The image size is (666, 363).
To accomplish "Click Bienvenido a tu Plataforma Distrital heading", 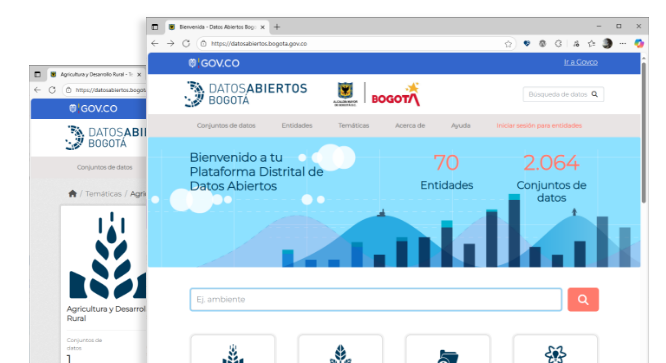I will pos(256,172).
